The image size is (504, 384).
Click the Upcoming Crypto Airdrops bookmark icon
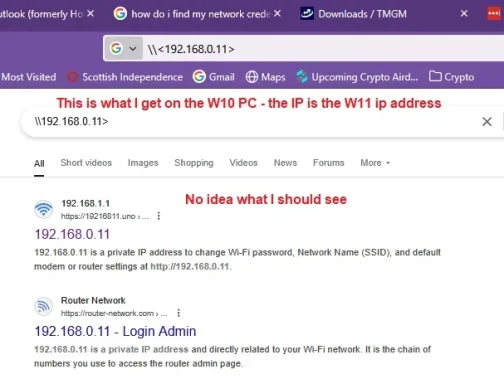click(x=302, y=76)
